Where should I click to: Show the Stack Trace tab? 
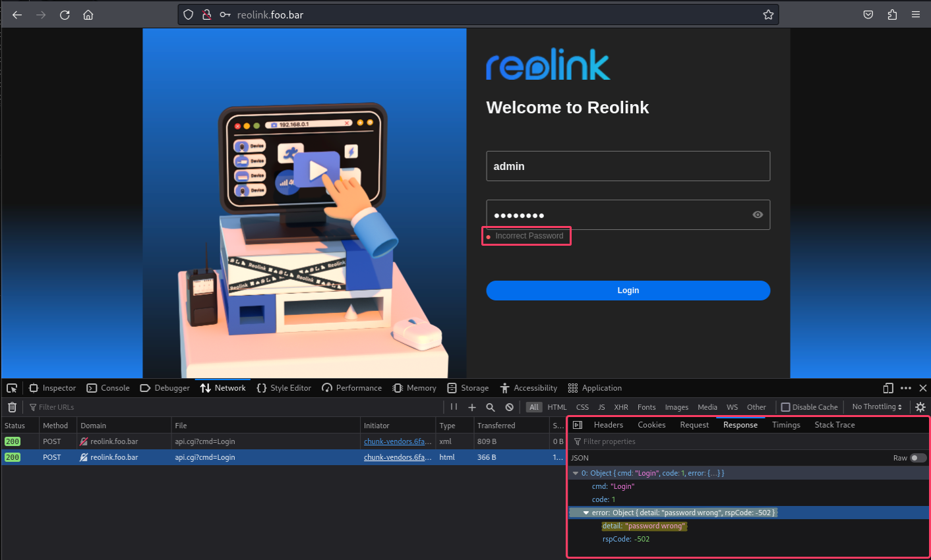(x=835, y=425)
